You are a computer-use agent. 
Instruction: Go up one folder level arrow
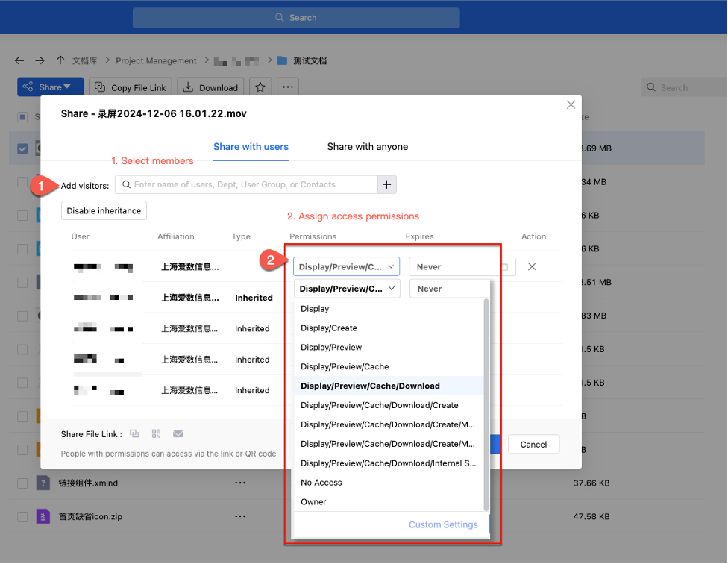60,60
